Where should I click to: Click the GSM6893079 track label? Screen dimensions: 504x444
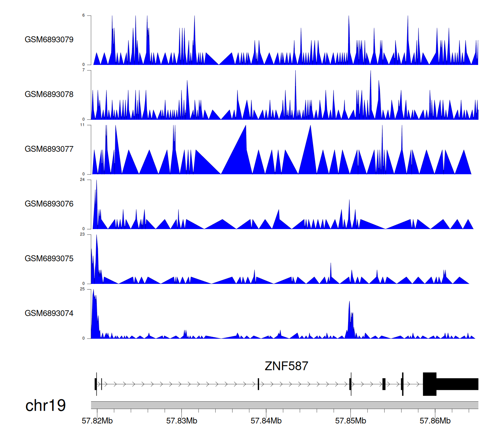pyautogui.click(x=49, y=40)
